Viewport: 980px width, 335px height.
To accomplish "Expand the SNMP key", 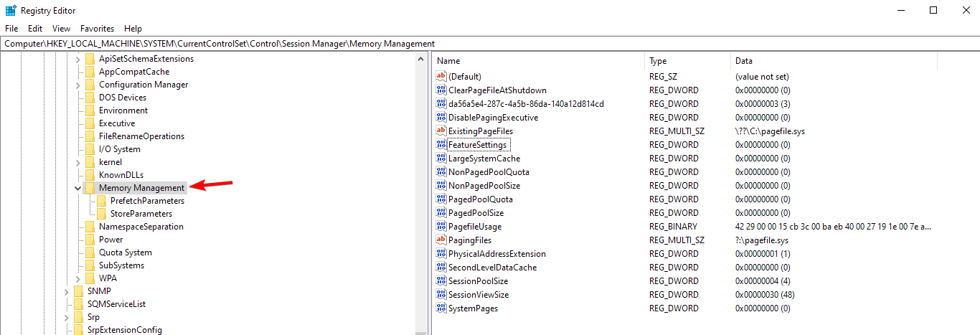I will pyautogui.click(x=67, y=291).
